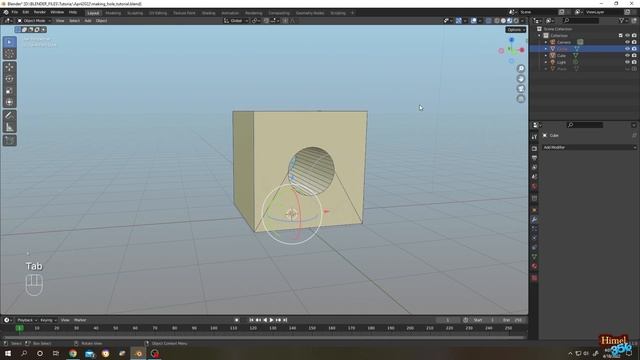
Task: Open the Tool properties tab
Action: 534,137
